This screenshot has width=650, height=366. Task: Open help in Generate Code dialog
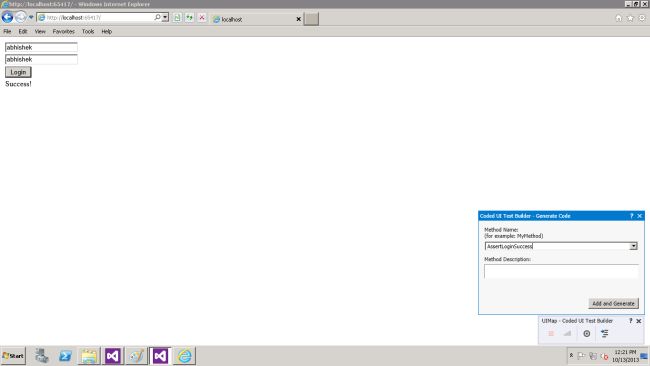[x=632, y=216]
